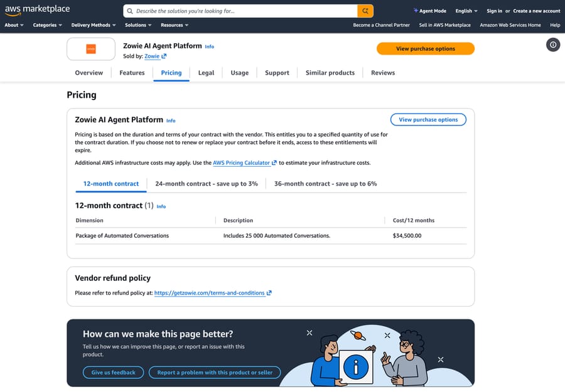This screenshot has width=565, height=392.
Task: Click outlined View purchase options button in Pricing card
Action: (428, 120)
